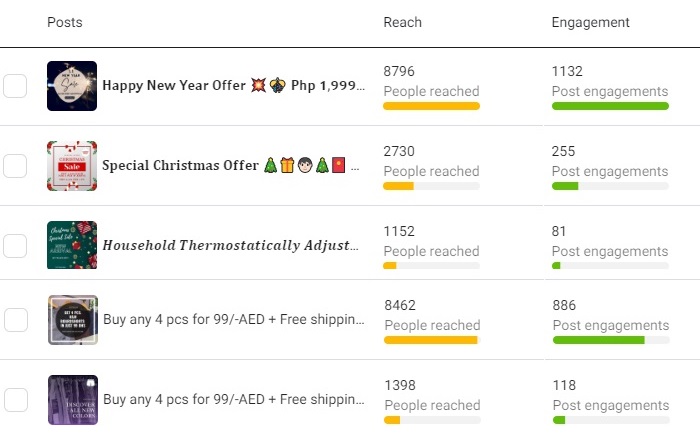The image size is (700, 435).
Task: Select checkbox for the 8462 reach post
Action: 15,320
